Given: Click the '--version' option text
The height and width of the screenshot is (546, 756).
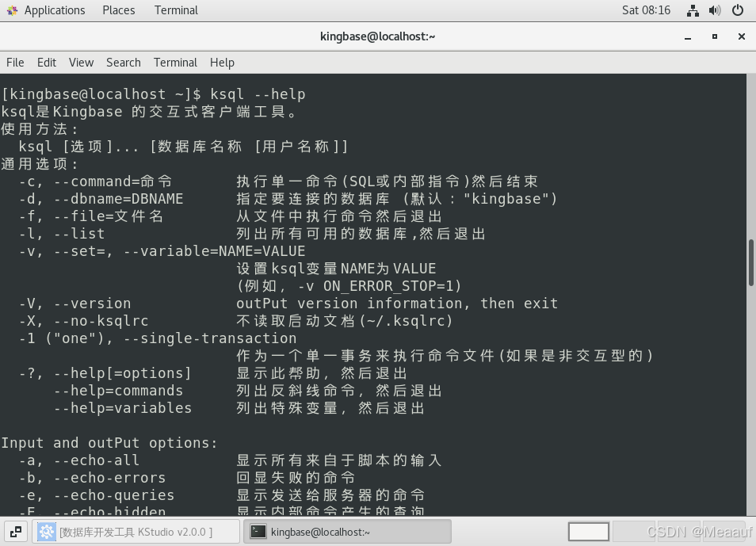Looking at the screenshot, I should coord(92,304).
